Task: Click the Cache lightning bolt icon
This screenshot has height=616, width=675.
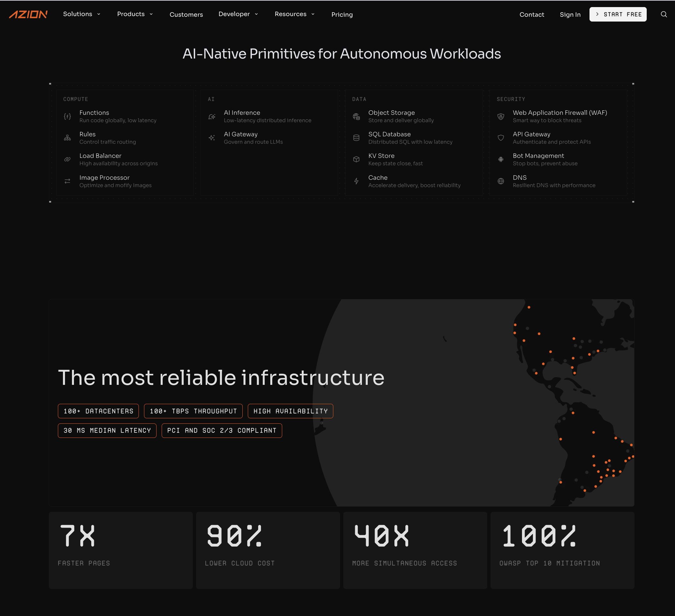Action: pyautogui.click(x=356, y=181)
